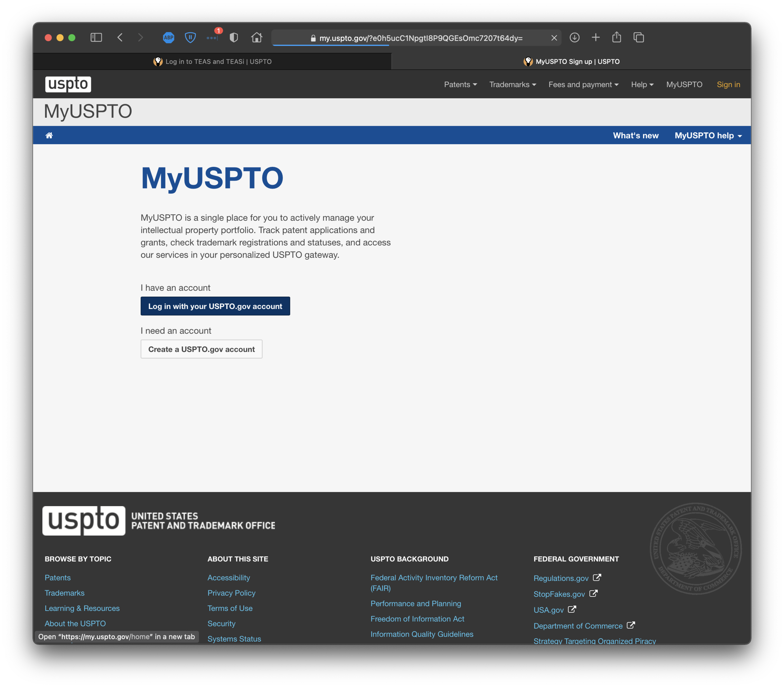
Task: Go back with the browser back arrow
Action: pos(120,38)
